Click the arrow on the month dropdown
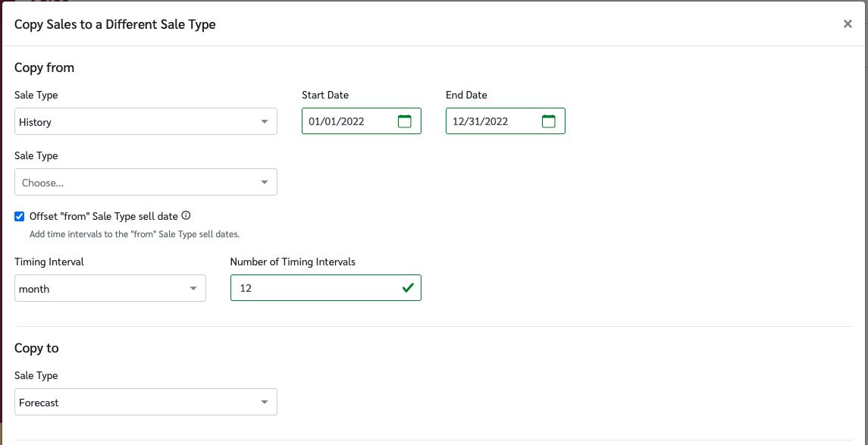 tap(193, 288)
